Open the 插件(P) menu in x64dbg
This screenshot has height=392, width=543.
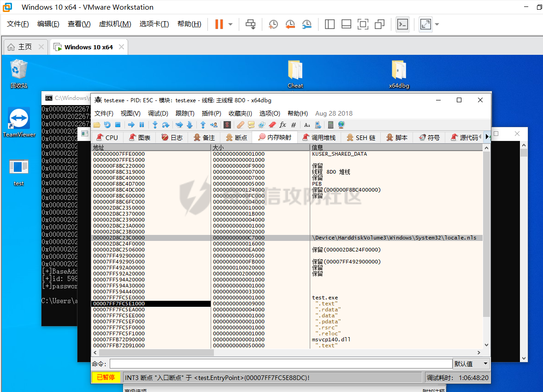point(211,113)
